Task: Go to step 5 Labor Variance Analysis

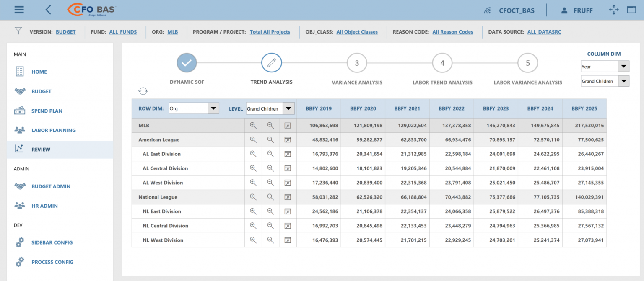Action: point(528,63)
